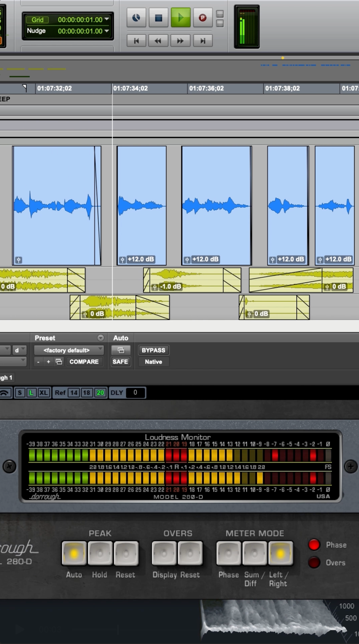Toggle the PEAK Auto button

(x=74, y=553)
